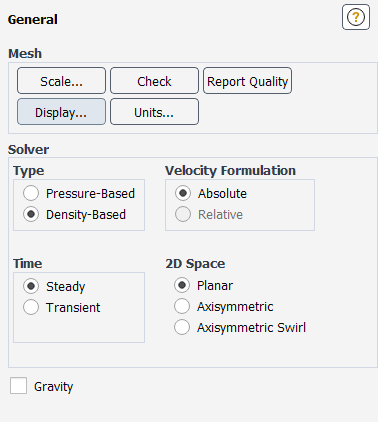The width and height of the screenshot is (378, 422).
Task: Open the help question mark icon
Action: point(356,17)
